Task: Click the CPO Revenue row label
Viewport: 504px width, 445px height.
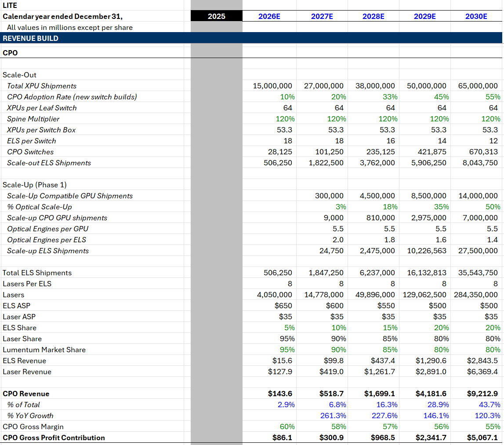Action: pos(26,394)
